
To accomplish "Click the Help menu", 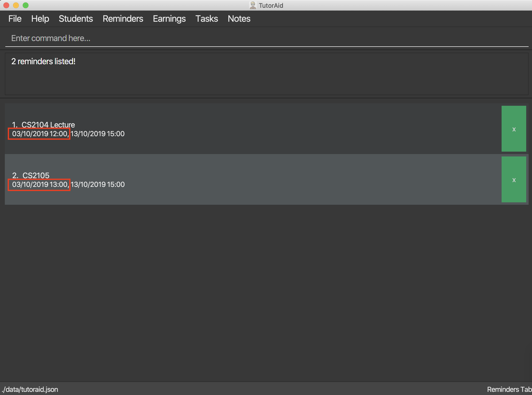I will [40, 18].
